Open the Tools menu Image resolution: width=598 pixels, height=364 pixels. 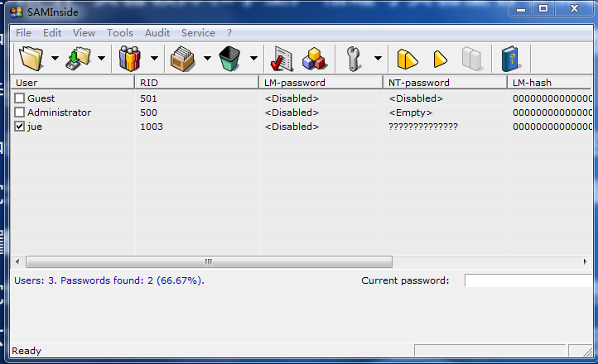(x=120, y=33)
